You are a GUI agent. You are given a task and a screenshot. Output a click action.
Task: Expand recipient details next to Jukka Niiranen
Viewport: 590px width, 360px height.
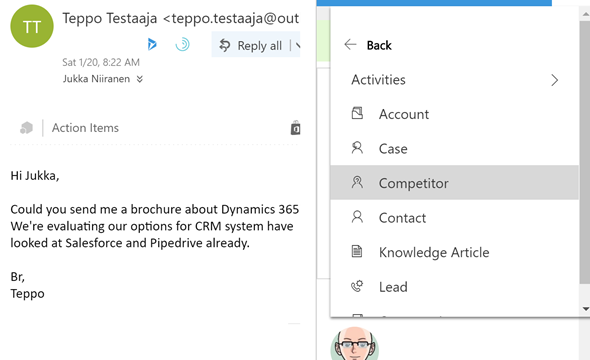pyautogui.click(x=140, y=79)
